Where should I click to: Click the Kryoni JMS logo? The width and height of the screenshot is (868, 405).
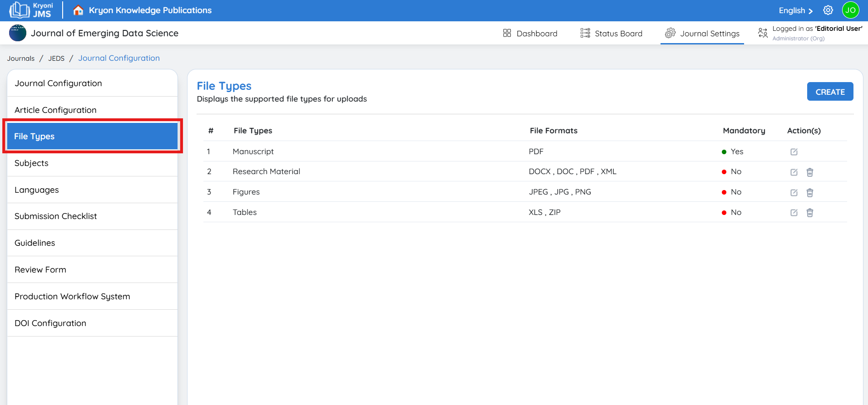pos(31,10)
